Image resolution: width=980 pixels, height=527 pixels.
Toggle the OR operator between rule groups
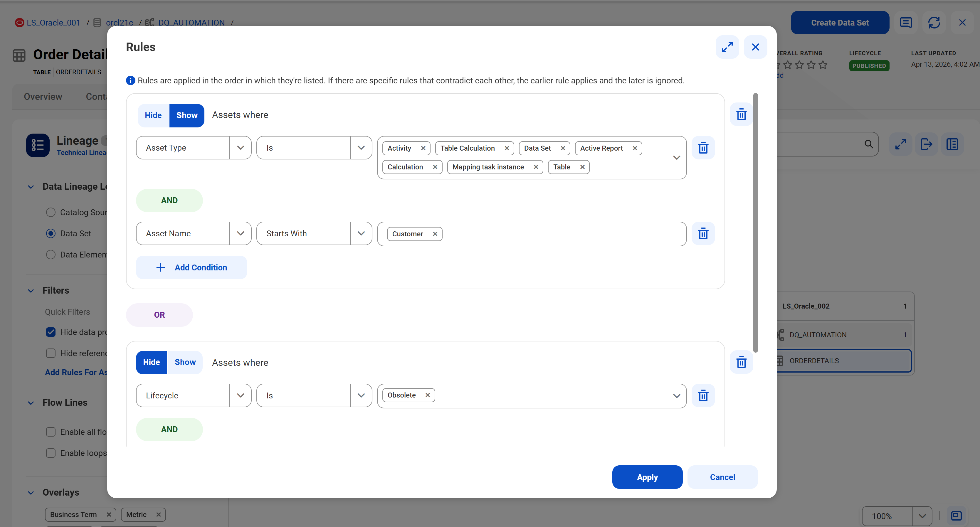pos(159,315)
